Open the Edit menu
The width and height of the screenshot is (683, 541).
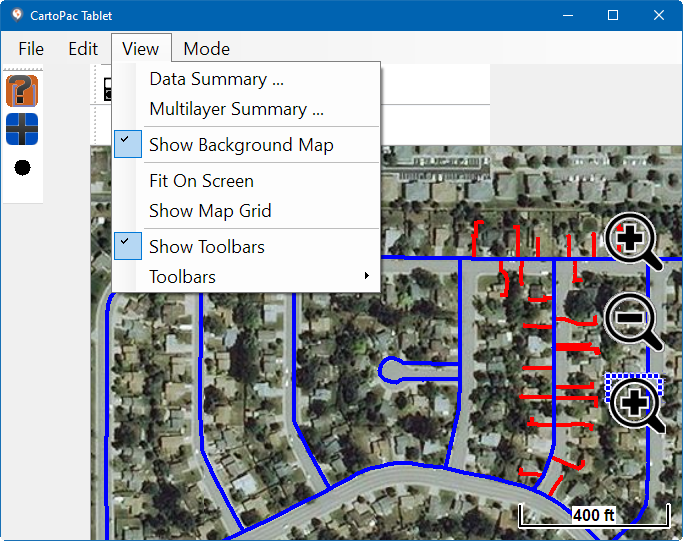83,49
